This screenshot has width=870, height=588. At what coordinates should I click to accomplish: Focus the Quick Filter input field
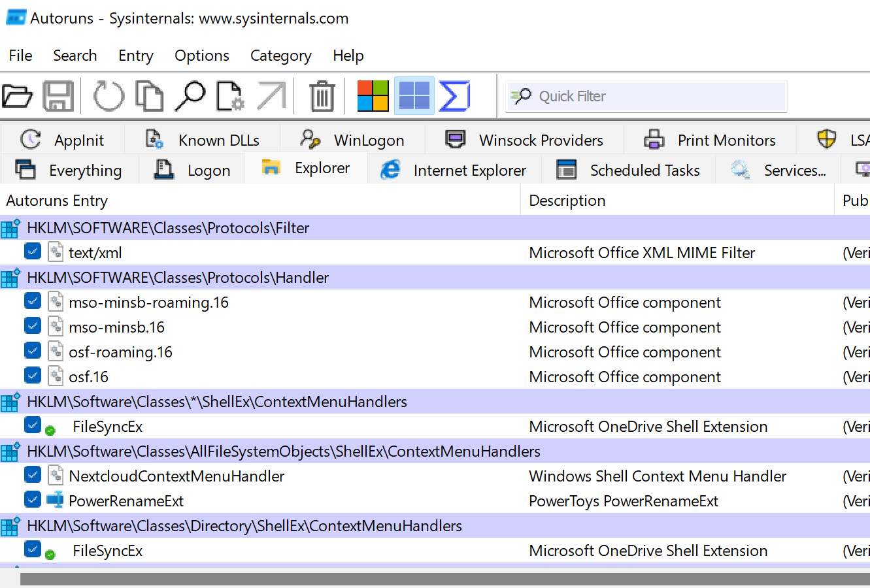(x=646, y=96)
